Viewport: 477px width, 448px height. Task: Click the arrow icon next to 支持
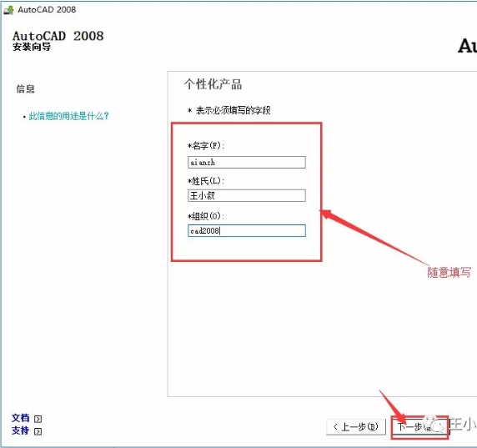tap(38, 431)
